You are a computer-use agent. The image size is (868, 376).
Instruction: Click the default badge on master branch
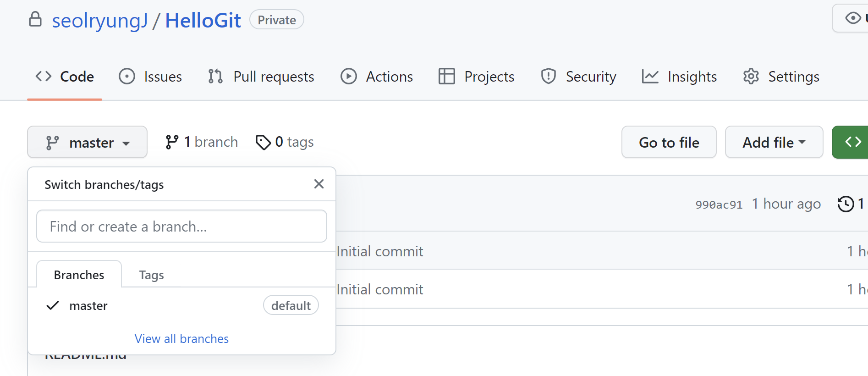(x=291, y=305)
